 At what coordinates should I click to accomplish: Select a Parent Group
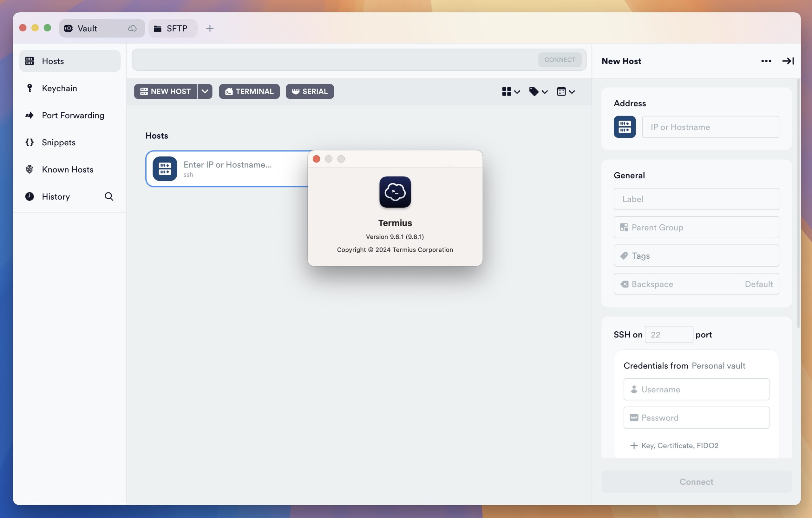pyautogui.click(x=696, y=228)
